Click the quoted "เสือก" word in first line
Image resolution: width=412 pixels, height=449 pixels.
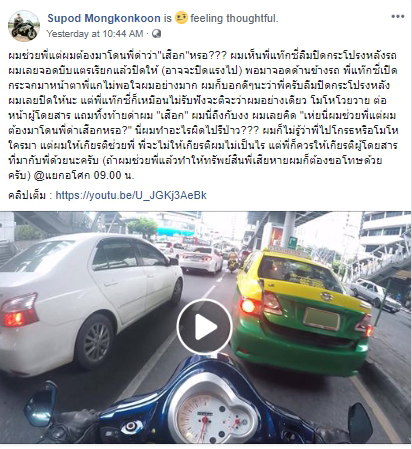[172, 55]
